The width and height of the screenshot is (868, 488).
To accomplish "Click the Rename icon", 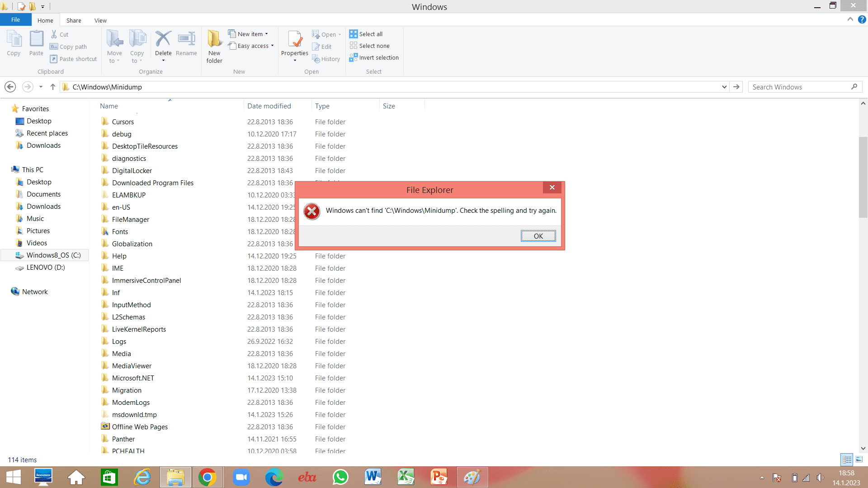I will coord(186,40).
